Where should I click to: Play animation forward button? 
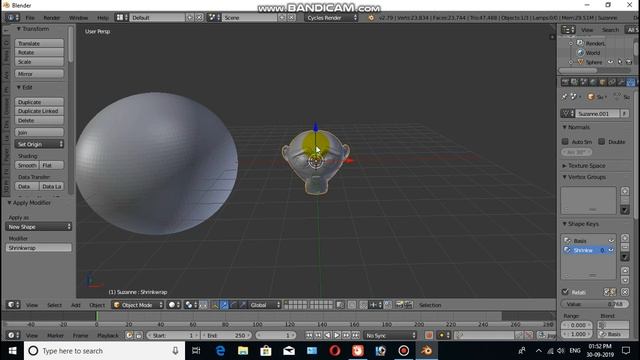coord(337,336)
